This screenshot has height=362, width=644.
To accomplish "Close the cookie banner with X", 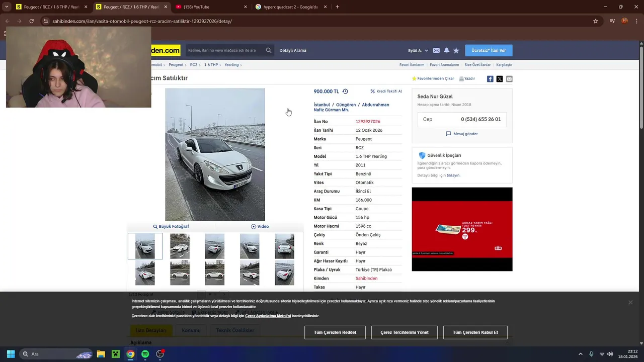I will (x=630, y=302).
